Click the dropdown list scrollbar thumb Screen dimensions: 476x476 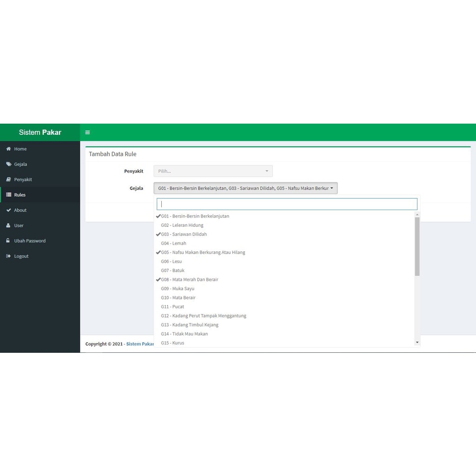coord(417,246)
